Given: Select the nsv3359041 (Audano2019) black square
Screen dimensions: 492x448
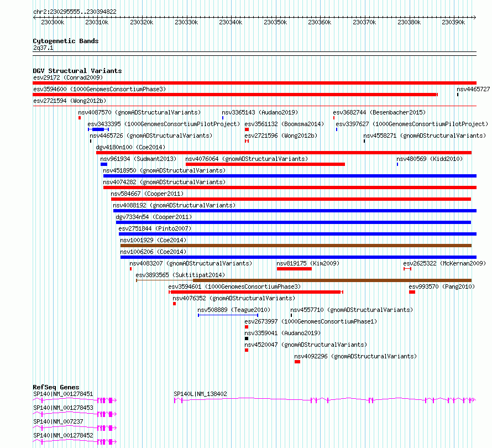Looking at the screenshot, I should click(247, 338).
